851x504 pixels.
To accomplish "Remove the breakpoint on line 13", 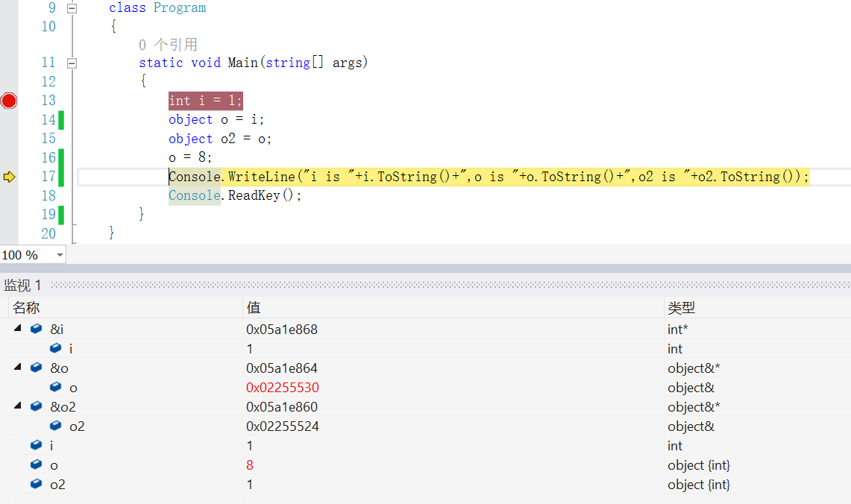I will tap(9, 101).
